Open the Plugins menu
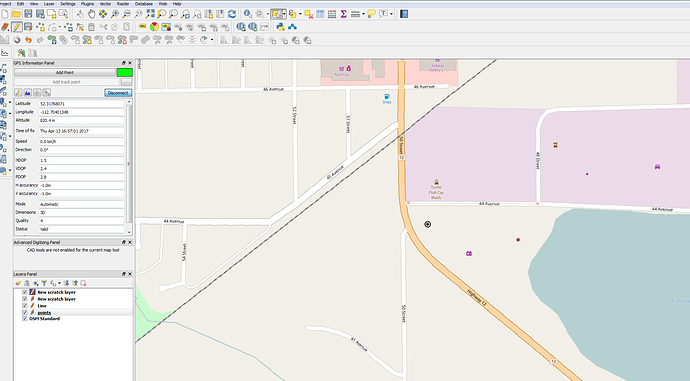690x381 pixels. click(x=87, y=4)
